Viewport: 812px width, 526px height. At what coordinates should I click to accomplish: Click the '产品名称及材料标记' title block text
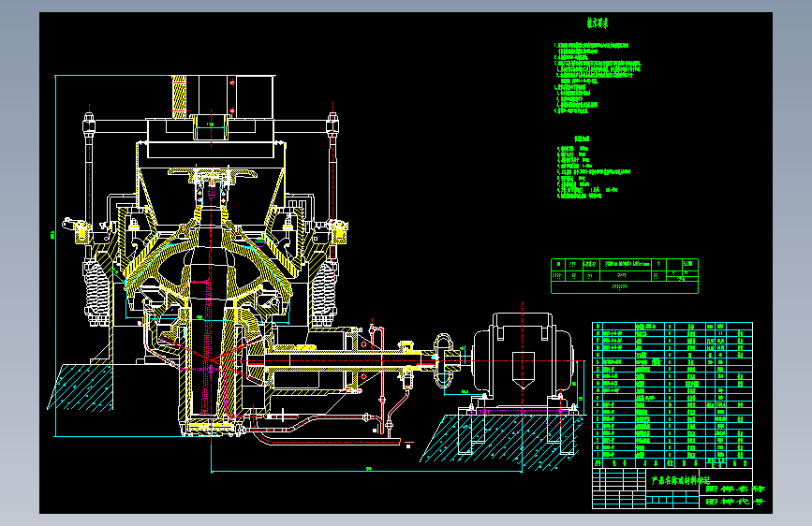[x=680, y=480]
